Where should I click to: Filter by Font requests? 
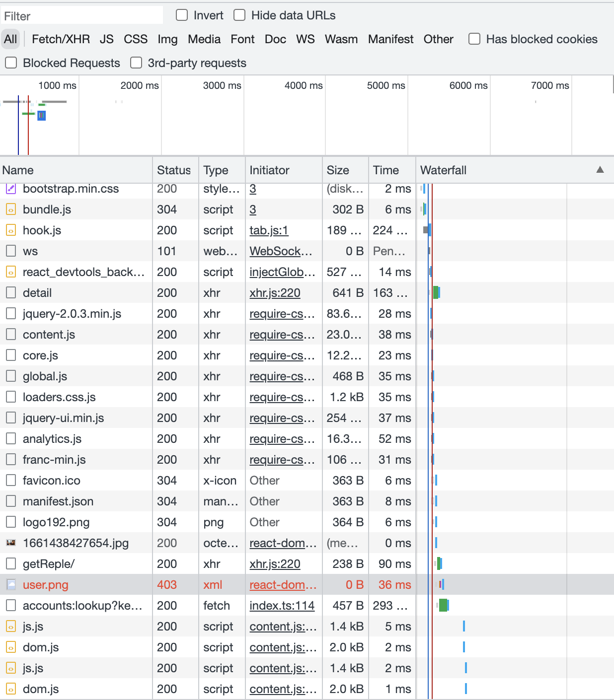pos(242,39)
